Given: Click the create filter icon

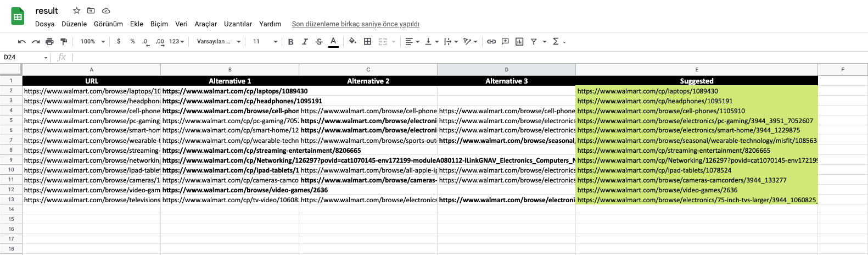Looking at the screenshot, I should [534, 42].
